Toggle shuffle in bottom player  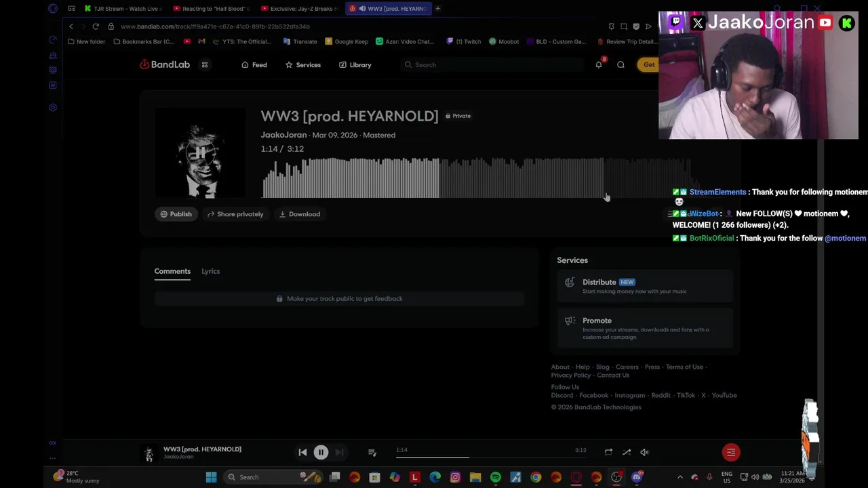627,452
